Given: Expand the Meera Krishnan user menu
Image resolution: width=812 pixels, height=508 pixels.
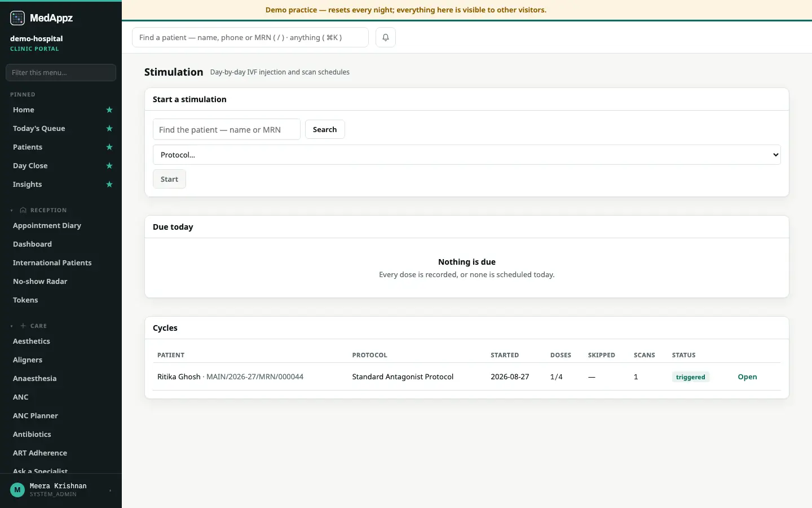Looking at the screenshot, I should 111,491.
